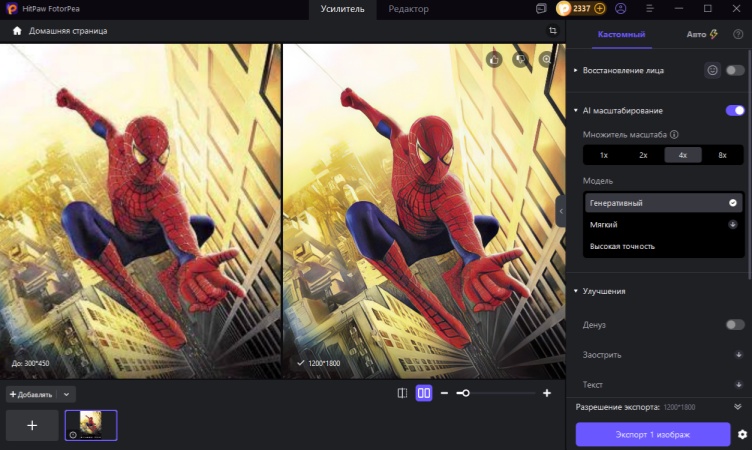The image size is (752, 450).
Task: Click the Добавить button
Action: 31,394
